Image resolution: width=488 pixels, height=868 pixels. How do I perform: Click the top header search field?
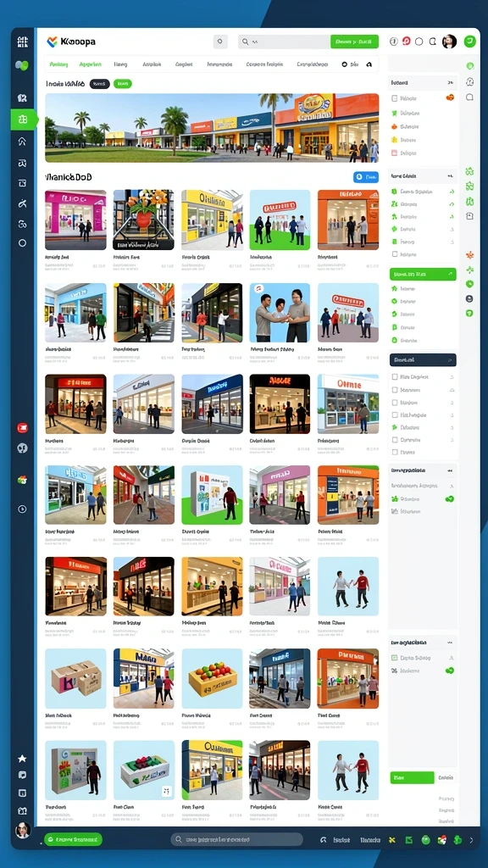point(284,42)
